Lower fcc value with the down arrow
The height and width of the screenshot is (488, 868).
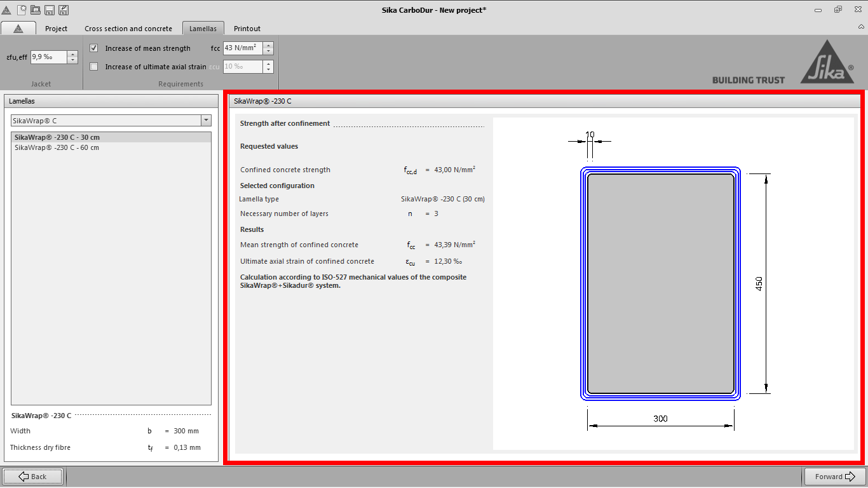tap(268, 51)
